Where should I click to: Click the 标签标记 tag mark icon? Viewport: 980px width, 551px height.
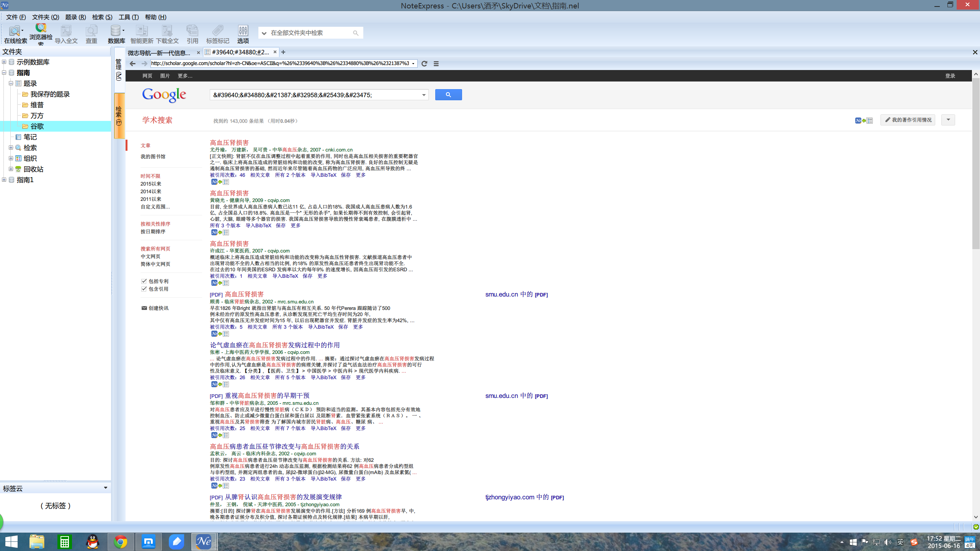point(217,34)
